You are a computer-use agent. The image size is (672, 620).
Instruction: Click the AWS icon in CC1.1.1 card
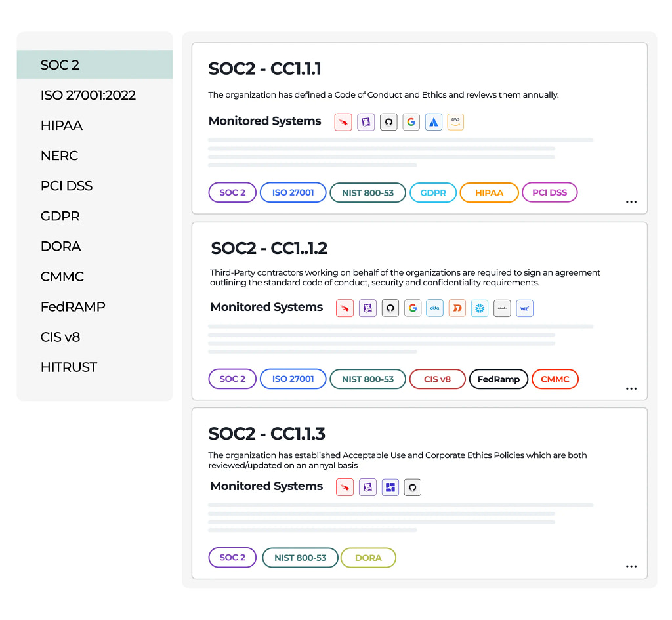point(455,122)
